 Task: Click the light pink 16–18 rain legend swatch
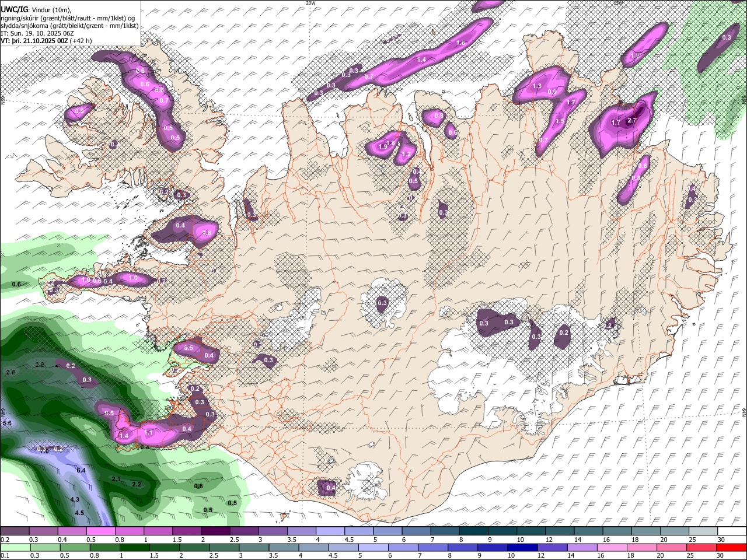pyautogui.click(x=612, y=547)
